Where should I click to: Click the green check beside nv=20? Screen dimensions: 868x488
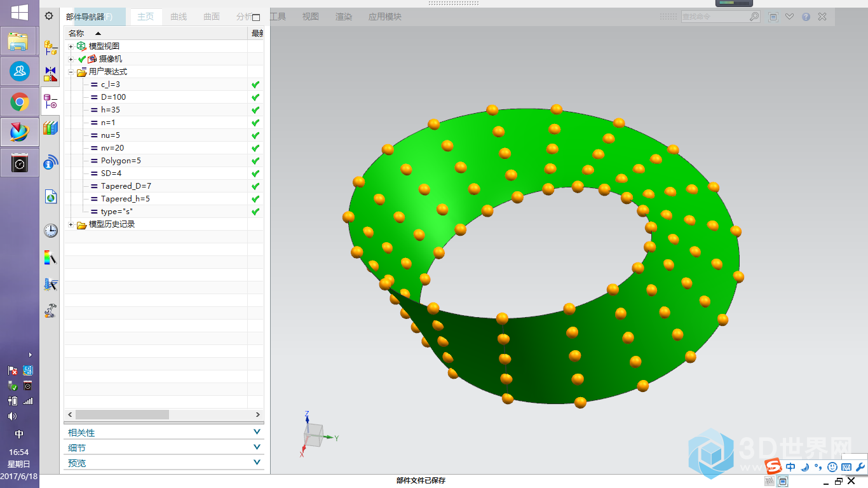(255, 148)
